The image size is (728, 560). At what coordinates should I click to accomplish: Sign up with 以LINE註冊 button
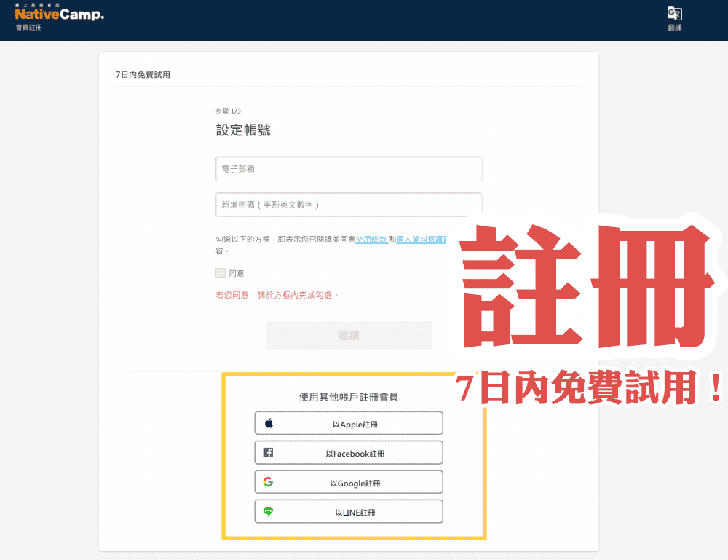click(x=349, y=511)
